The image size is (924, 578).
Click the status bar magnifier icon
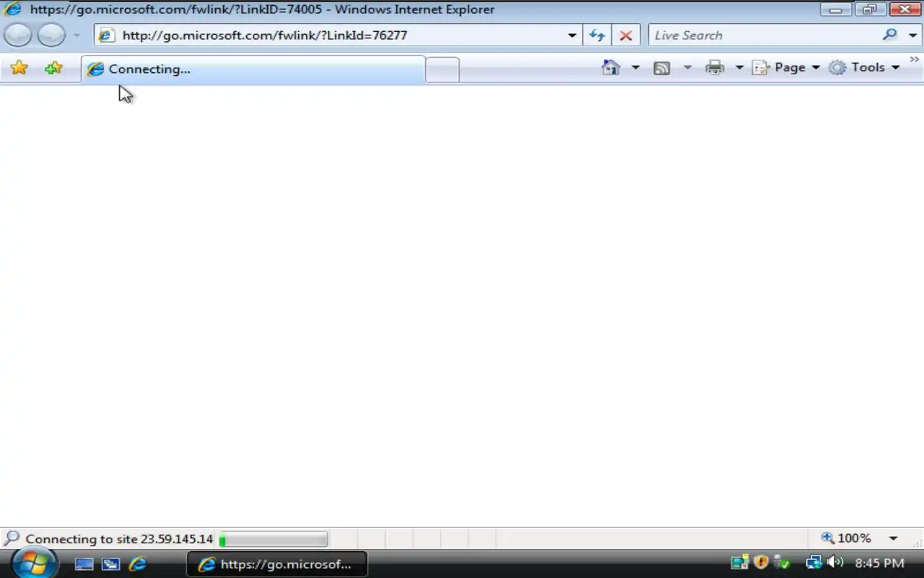12,538
